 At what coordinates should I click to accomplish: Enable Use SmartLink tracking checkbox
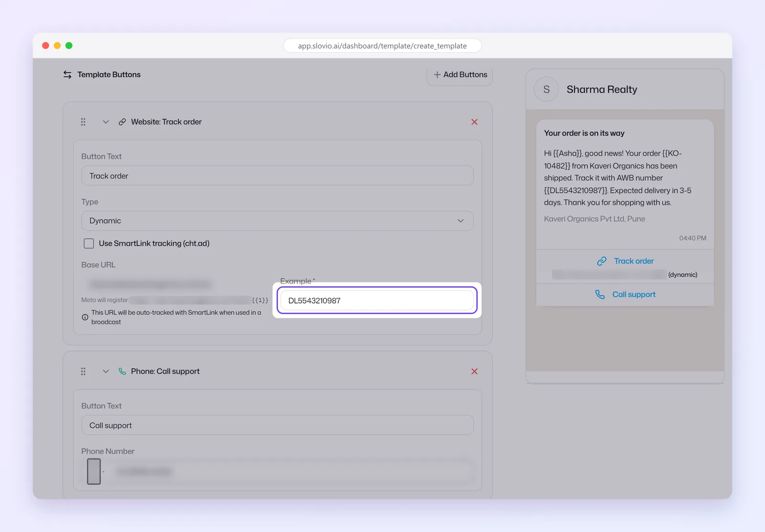coord(89,243)
